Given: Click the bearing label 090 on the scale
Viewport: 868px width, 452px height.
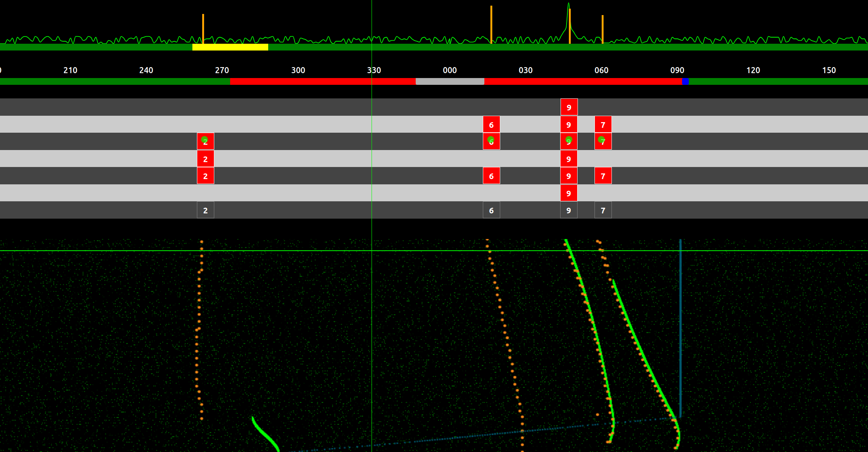Looking at the screenshot, I should (x=678, y=70).
